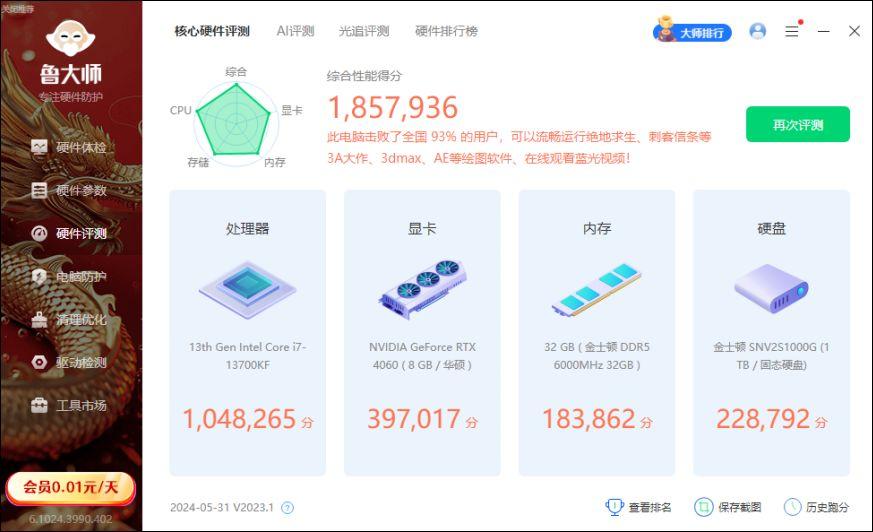Minimize the 鲁大师 window
Image resolution: width=873 pixels, height=532 pixels.
(x=823, y=31)
